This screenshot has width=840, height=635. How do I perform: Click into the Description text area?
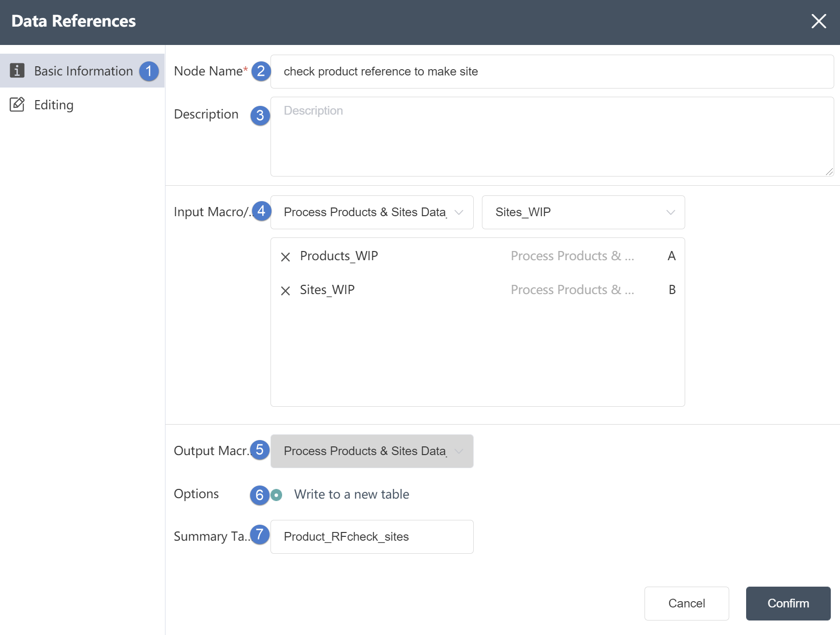tap(552, 136)
